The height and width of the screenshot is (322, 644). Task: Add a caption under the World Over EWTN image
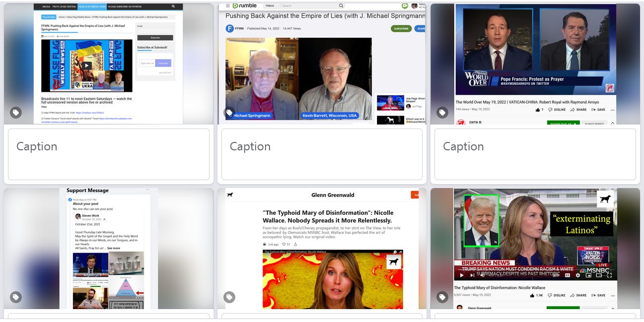click(535, 154)
